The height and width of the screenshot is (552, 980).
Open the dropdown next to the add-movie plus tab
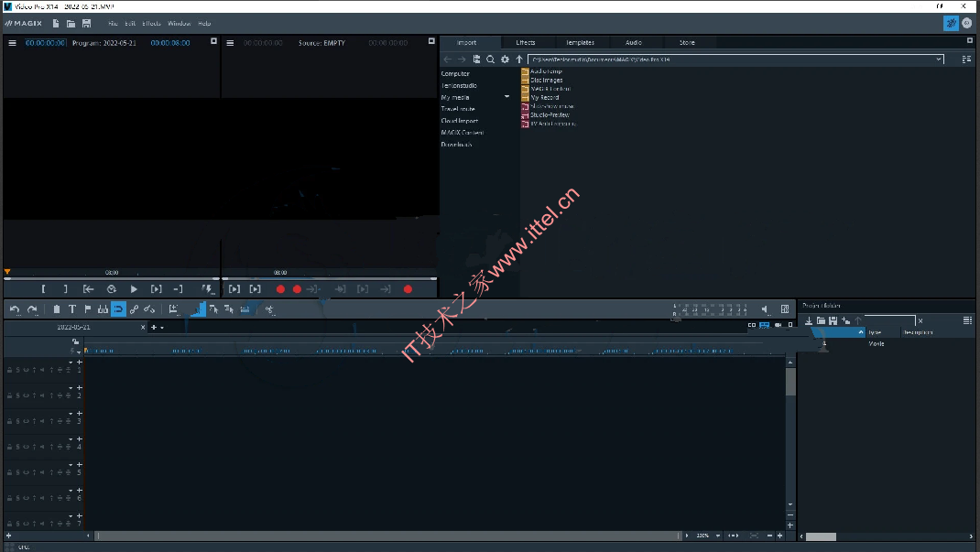[x=162, y=327]
